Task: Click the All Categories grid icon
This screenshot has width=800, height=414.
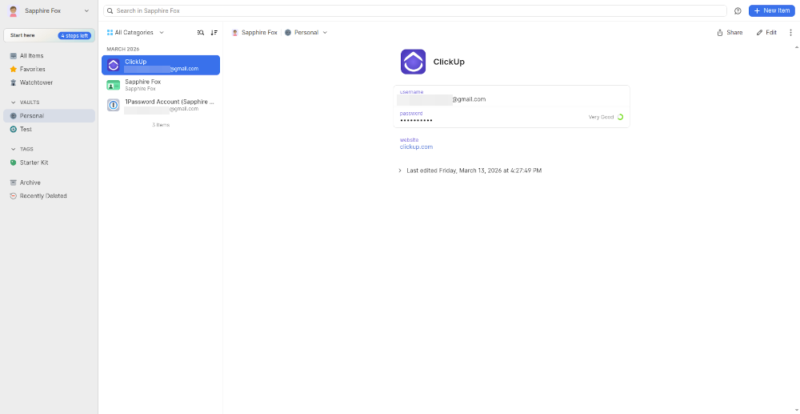Action: coord(110,32)
